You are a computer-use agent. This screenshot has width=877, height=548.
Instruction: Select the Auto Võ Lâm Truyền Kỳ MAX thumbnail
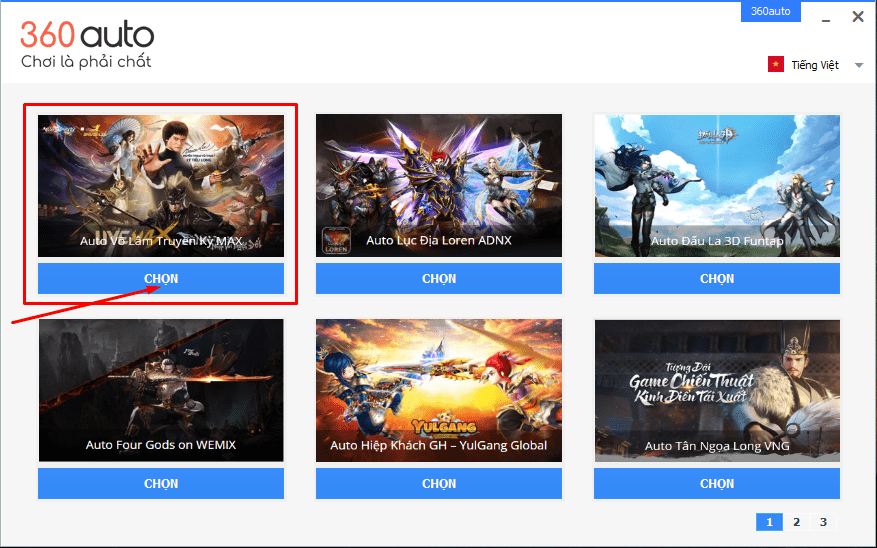(161, 186)
